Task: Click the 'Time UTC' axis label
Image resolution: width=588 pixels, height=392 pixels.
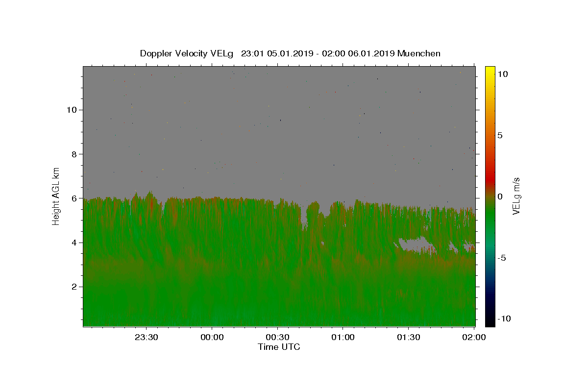Action: point(279,347)
